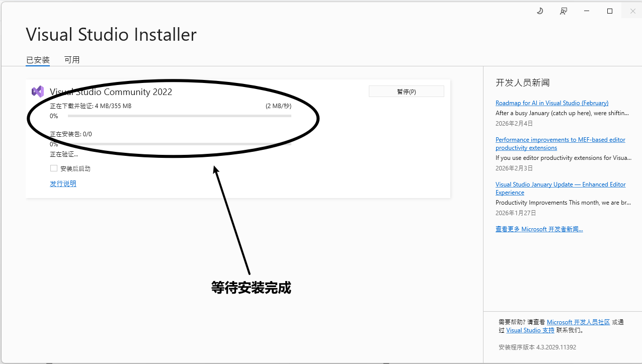Open the 可用 tab
The image size is (642, 364).
tap(72, 60)
